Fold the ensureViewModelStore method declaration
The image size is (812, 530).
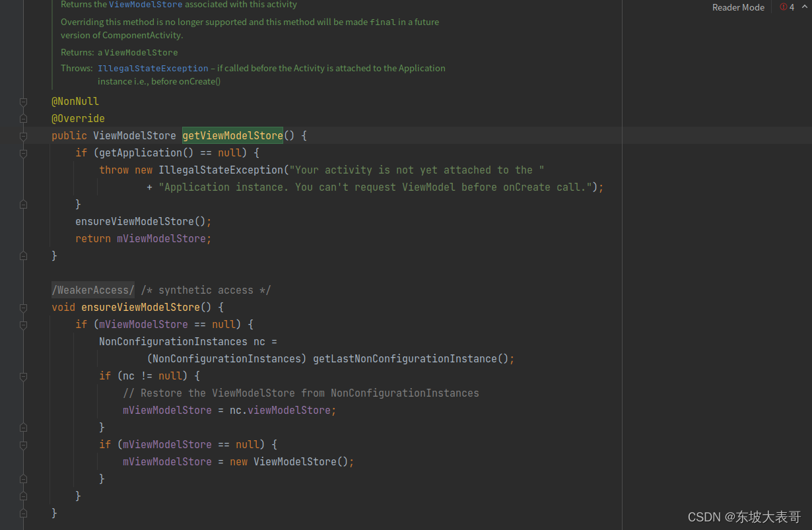(23, 308)
